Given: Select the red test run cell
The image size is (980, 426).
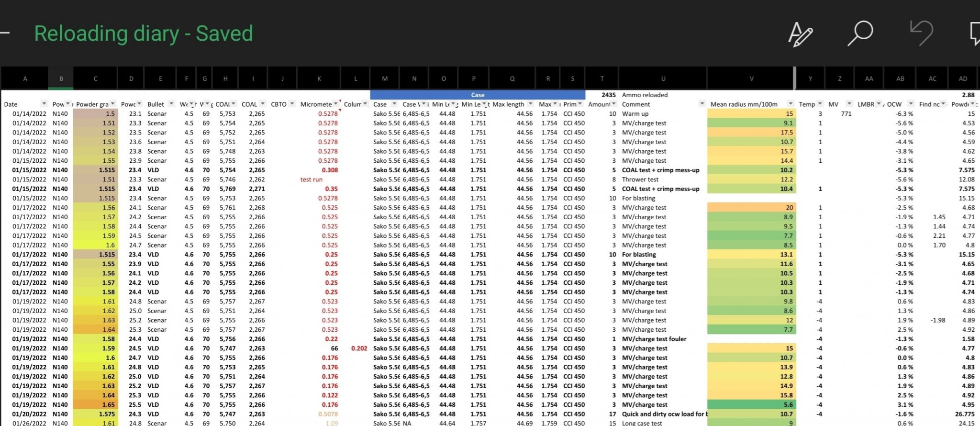Looking at the screenshot, I should click(x=319, y=179).
